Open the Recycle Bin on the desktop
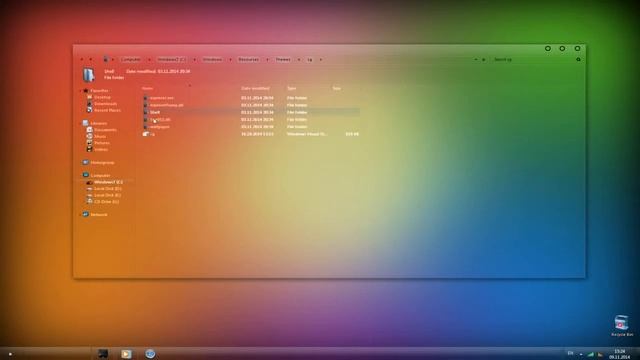 tap(622, 325)
